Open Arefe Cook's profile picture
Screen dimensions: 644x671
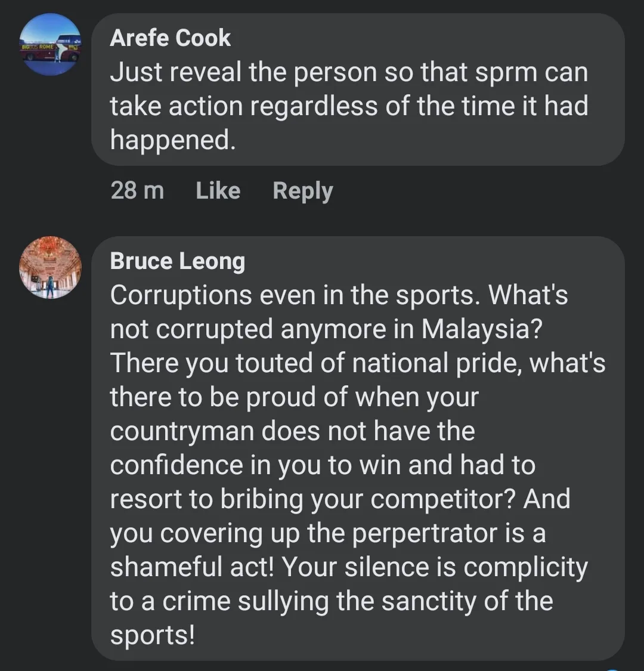tap(51, 45)
